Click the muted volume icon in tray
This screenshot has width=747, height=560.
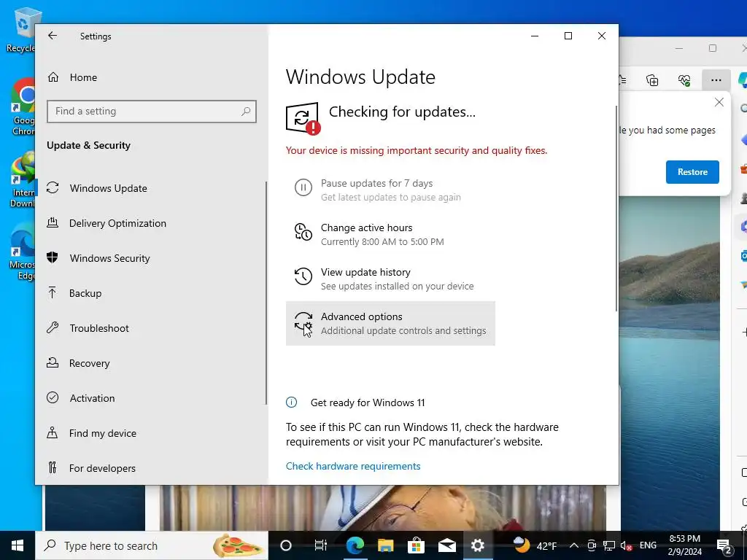pos(626,545)
